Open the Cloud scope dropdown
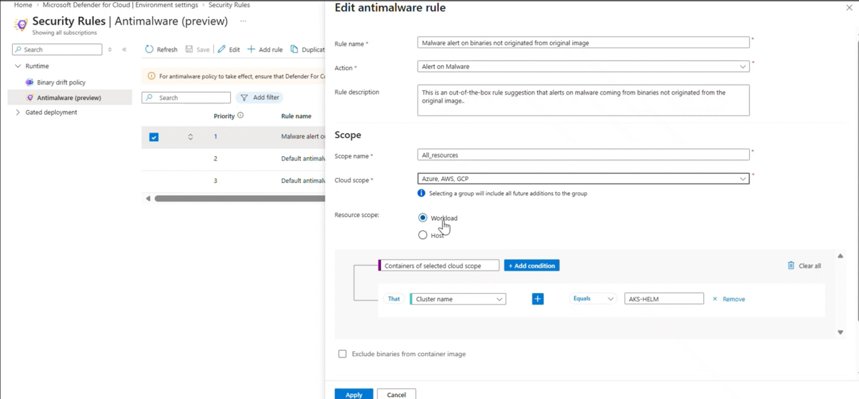Viewport: 859px width, 399px height. [583, 179]
